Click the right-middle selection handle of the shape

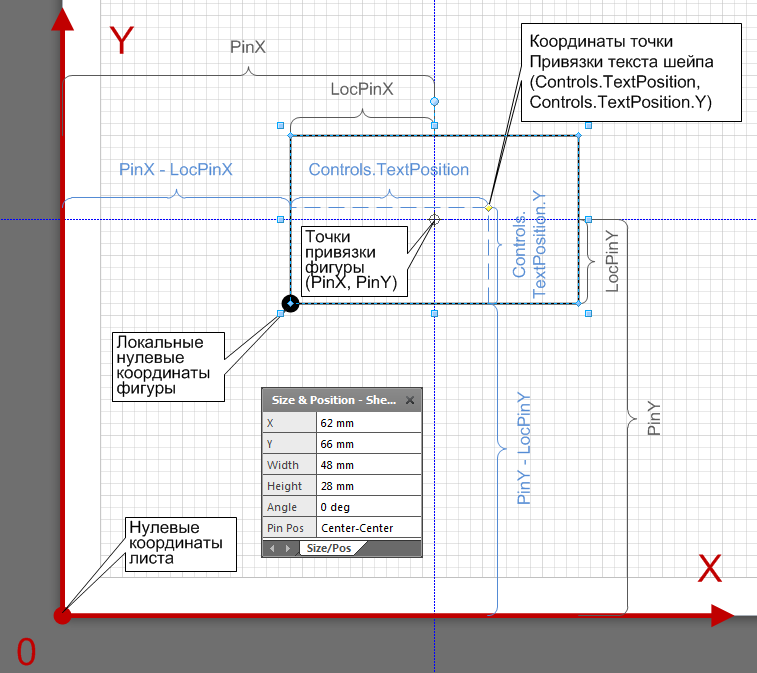[x=589, y=219]
